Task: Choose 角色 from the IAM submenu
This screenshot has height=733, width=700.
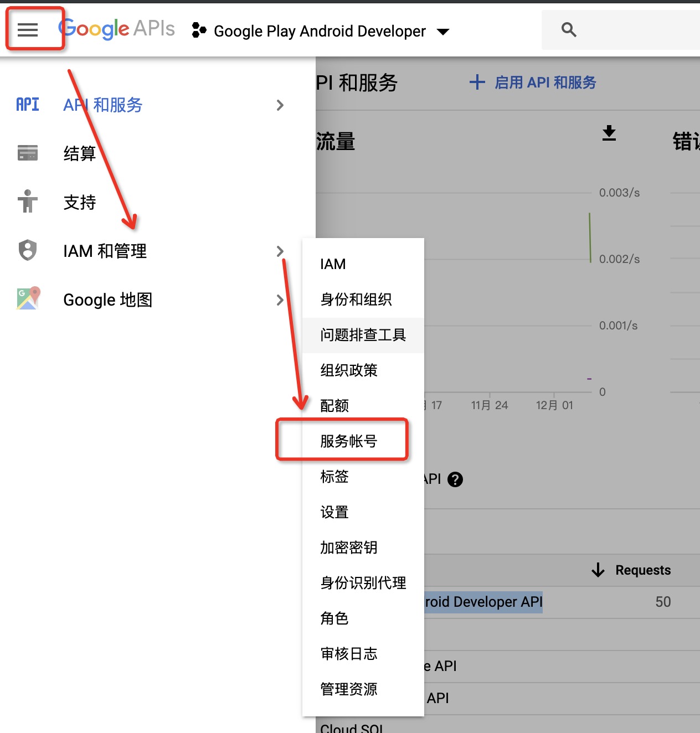Action: (334, 618)
